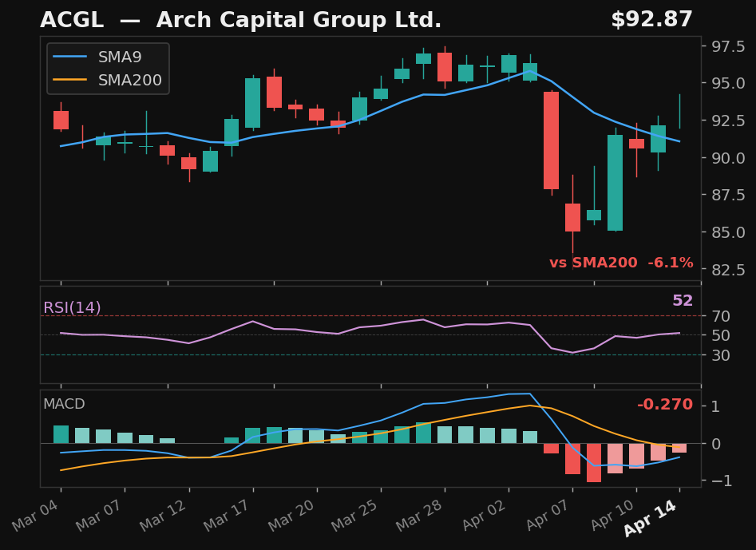Screen dimensions: 756x550
Task: Click the ACGL ticker symbol in title
Action: (72, 20)
